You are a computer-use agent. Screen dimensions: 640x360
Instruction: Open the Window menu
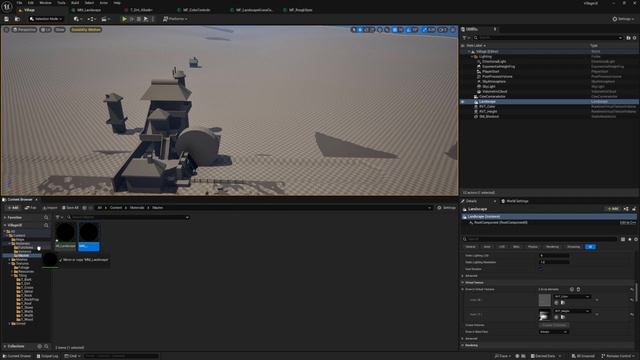pyautogui.click(x=45, y=3)
